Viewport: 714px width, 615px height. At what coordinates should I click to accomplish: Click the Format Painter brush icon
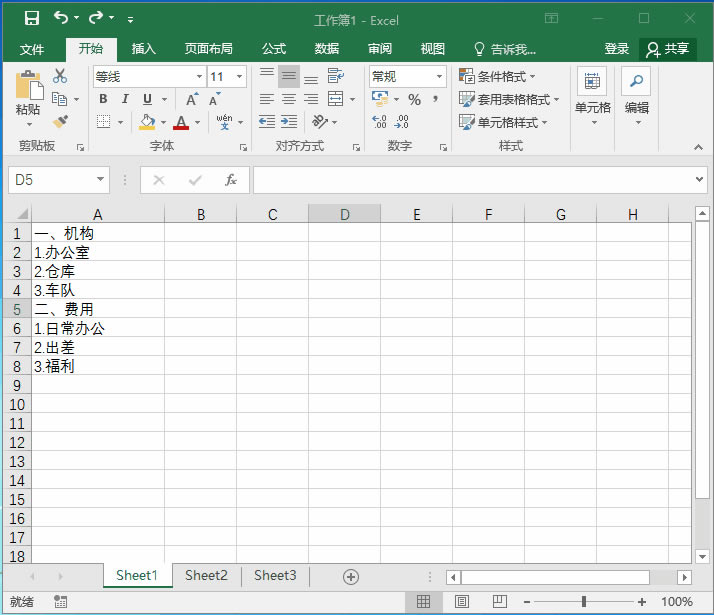point(60,122)
